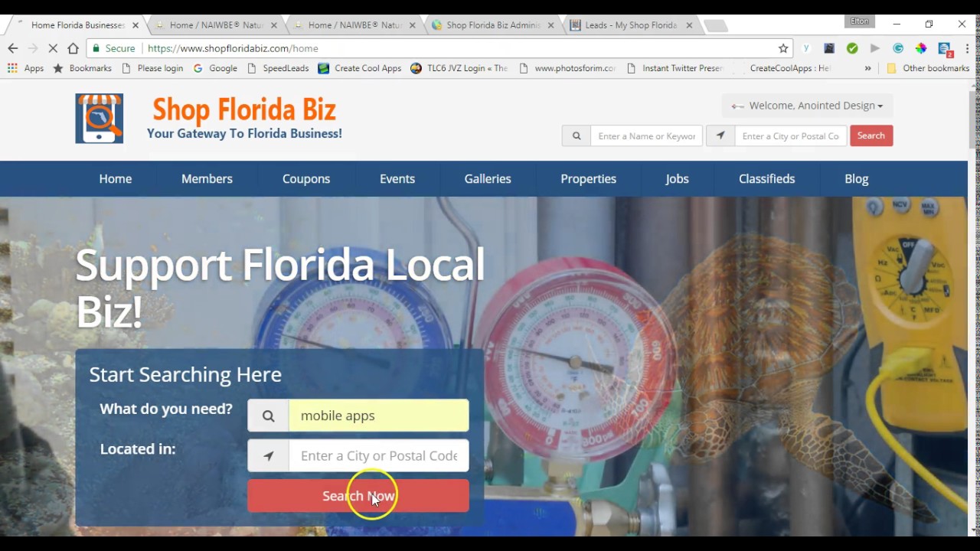Open the Members menu item
980x551 pixels.
[x=207, y=178]
